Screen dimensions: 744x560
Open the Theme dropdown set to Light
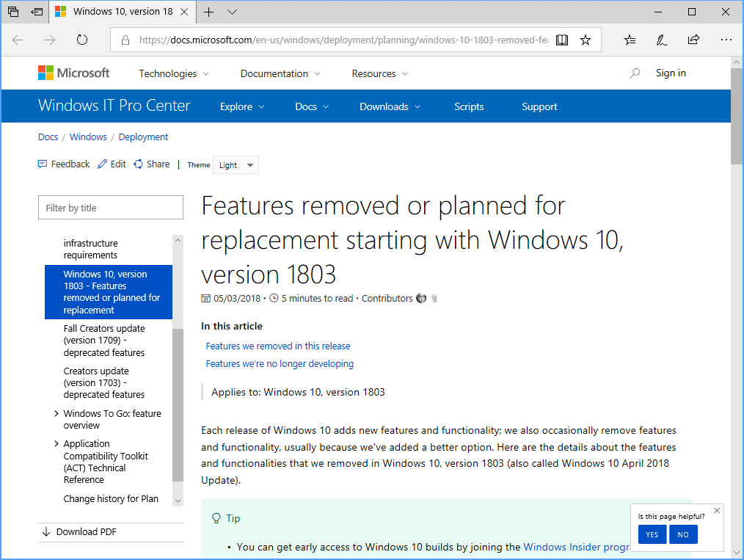235,164
